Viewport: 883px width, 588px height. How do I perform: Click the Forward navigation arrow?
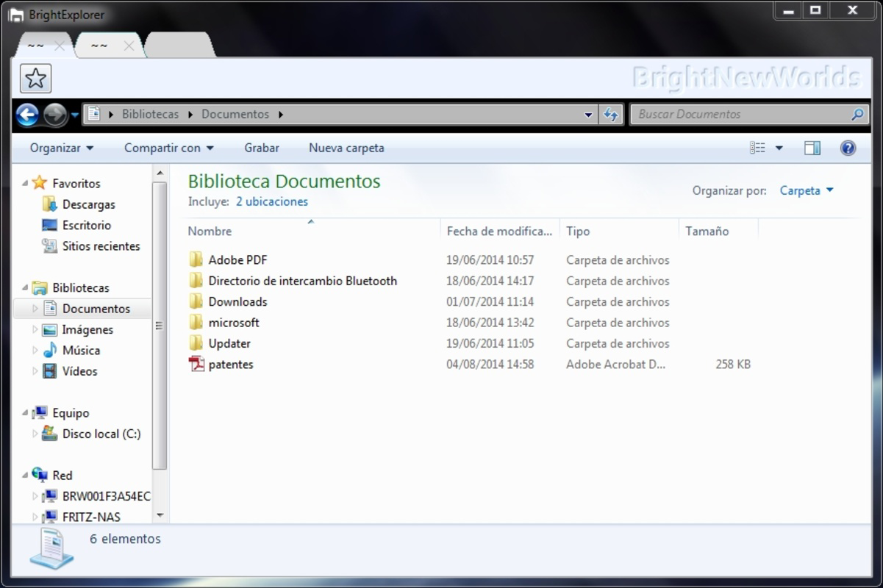tap(55, 115)
